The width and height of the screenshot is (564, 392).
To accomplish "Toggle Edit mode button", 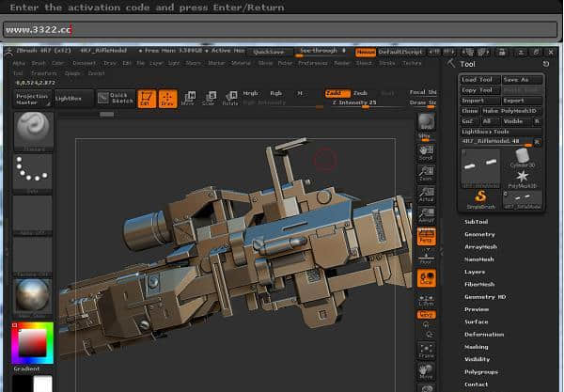I will pyautogui.click(x=147, y=98).
